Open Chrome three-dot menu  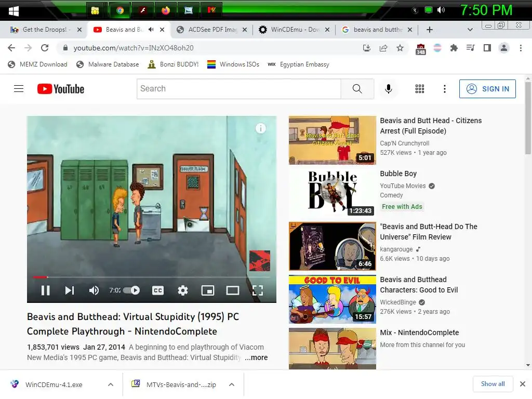[521, 48]
